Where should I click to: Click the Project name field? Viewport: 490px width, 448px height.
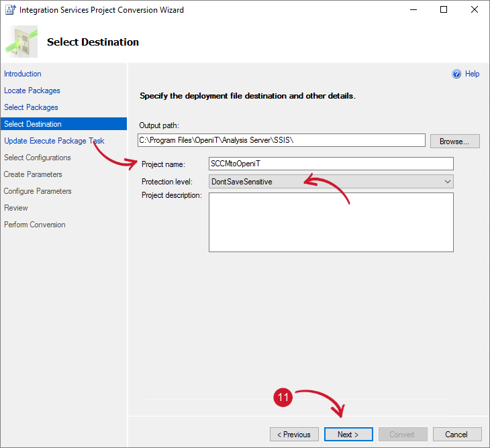click(x=331, y=164)
